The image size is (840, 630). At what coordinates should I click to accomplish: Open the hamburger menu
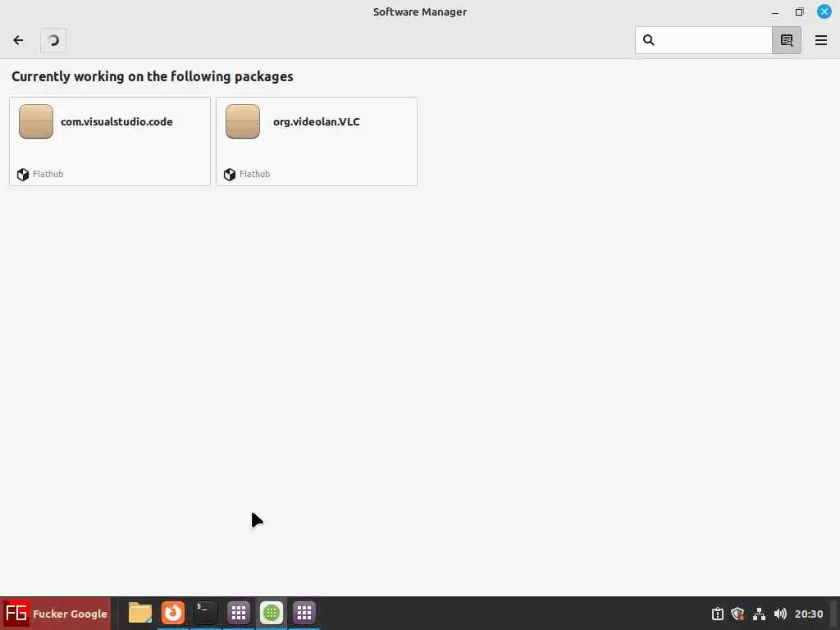click(x=820, y=40)
